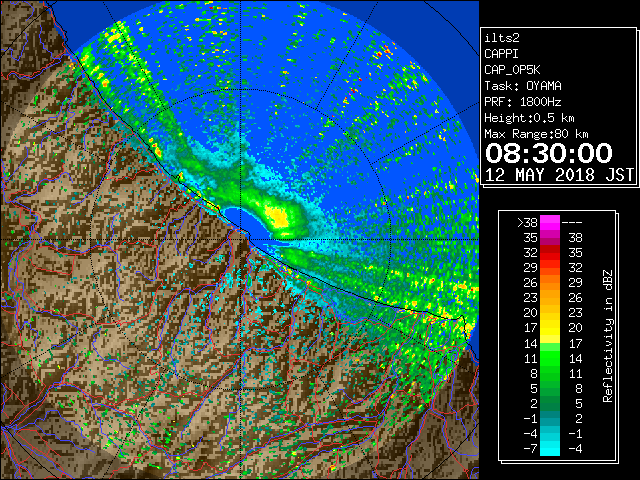This screenshot has width=640, height=480.
Task: Select the "ilts2" label in info box
Action: point(502,38)
